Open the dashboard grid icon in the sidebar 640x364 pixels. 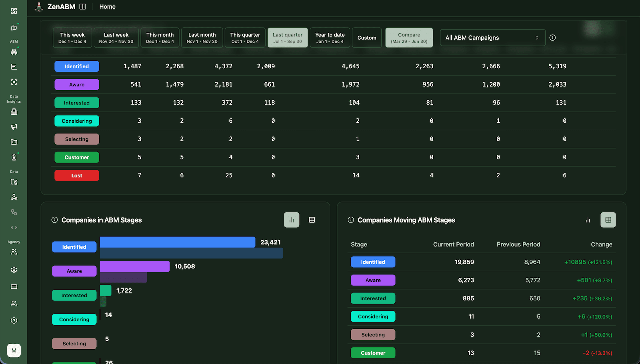14,11
